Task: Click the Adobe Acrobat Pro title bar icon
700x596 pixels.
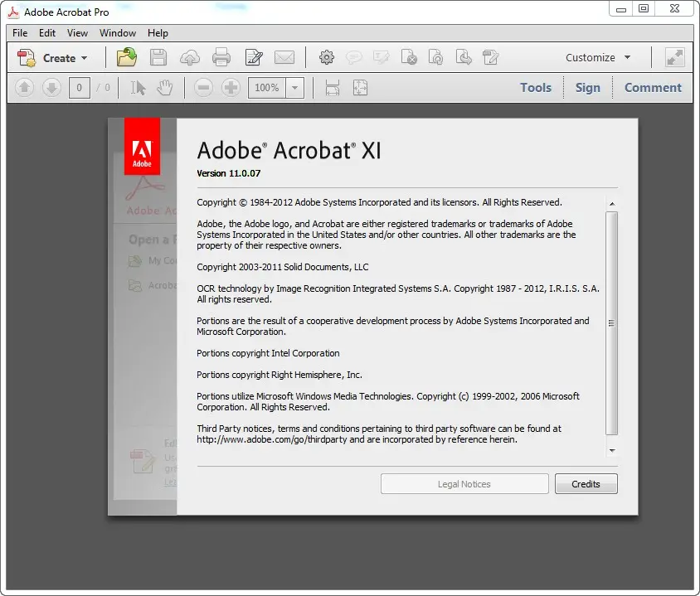Action: point(13,12)
